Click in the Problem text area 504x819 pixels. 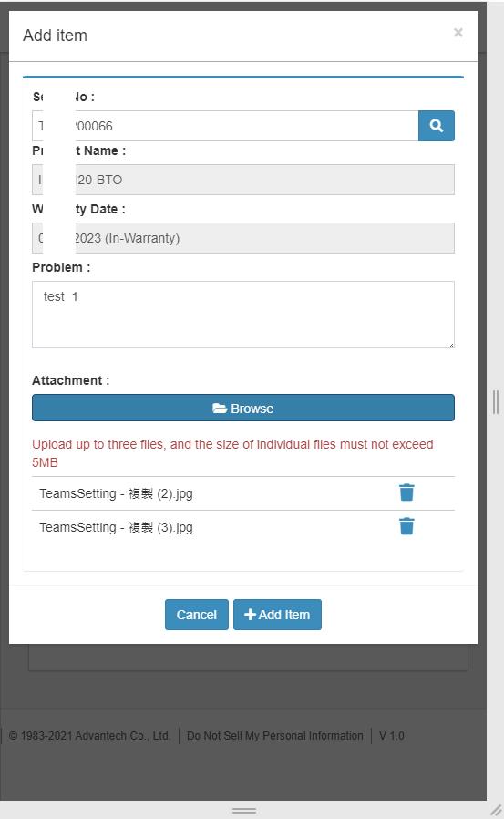tap(243, 315)
